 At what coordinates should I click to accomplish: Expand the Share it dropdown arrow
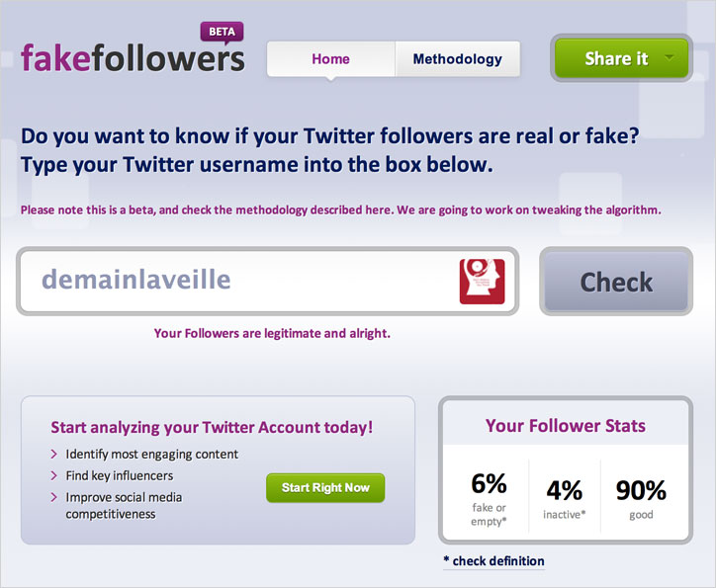click(x=670, y=58)
